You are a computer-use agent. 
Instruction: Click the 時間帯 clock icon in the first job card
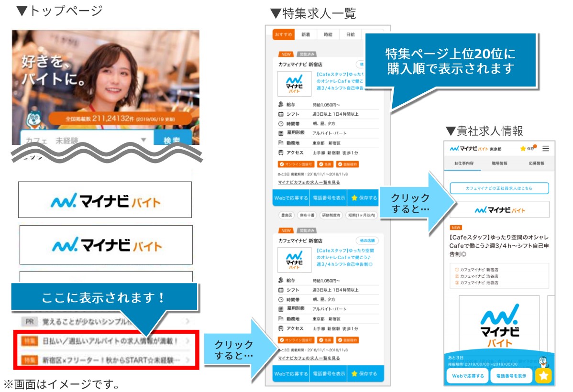coord(281,123)
